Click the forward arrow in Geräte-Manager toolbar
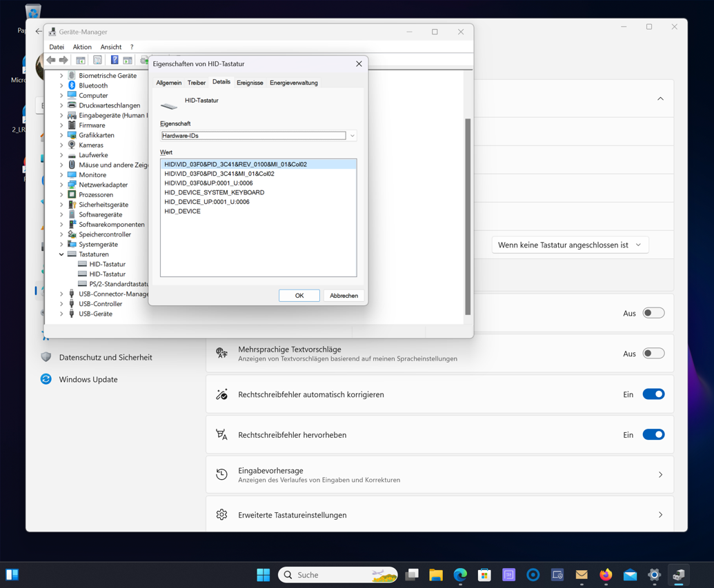714x588 pixels. pyautogui.click(x=63, y=60)
